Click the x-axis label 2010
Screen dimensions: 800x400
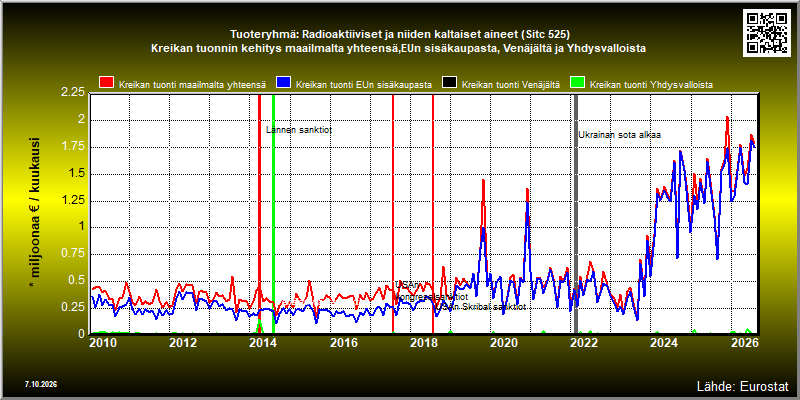coord(103,342)
